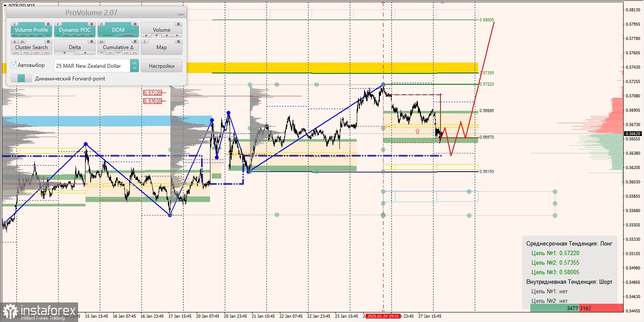This screenshot has width=644, height=322.
Task: Open Map gear settings
Action: tap(178, 41)
